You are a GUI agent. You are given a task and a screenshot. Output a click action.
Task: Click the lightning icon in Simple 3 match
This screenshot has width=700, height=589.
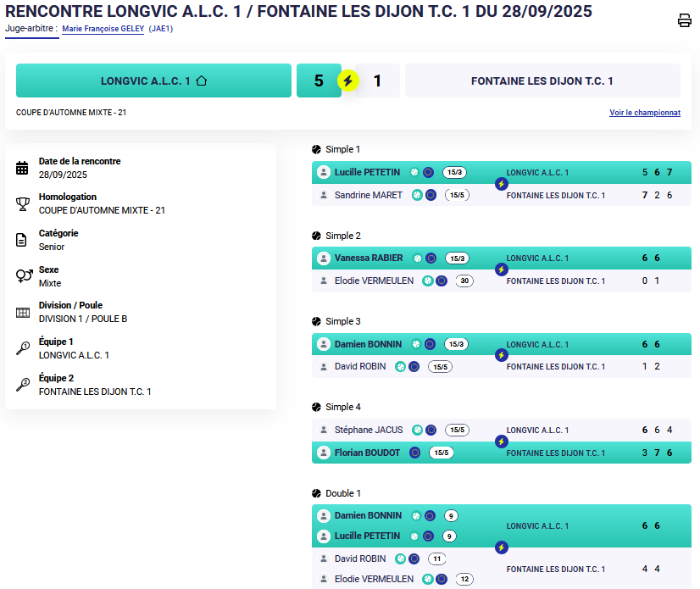tap(501, 355)
